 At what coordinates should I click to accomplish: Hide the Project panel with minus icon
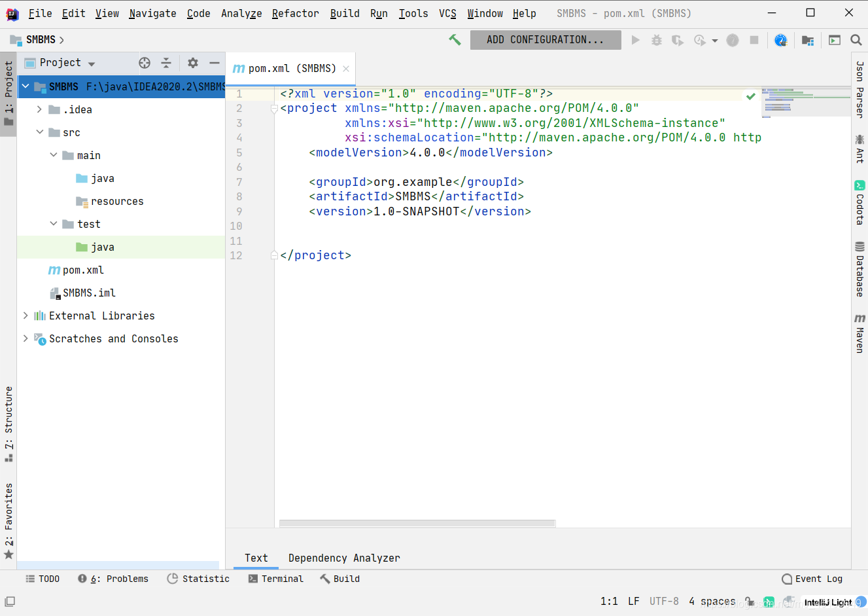(x=214, y=63)
